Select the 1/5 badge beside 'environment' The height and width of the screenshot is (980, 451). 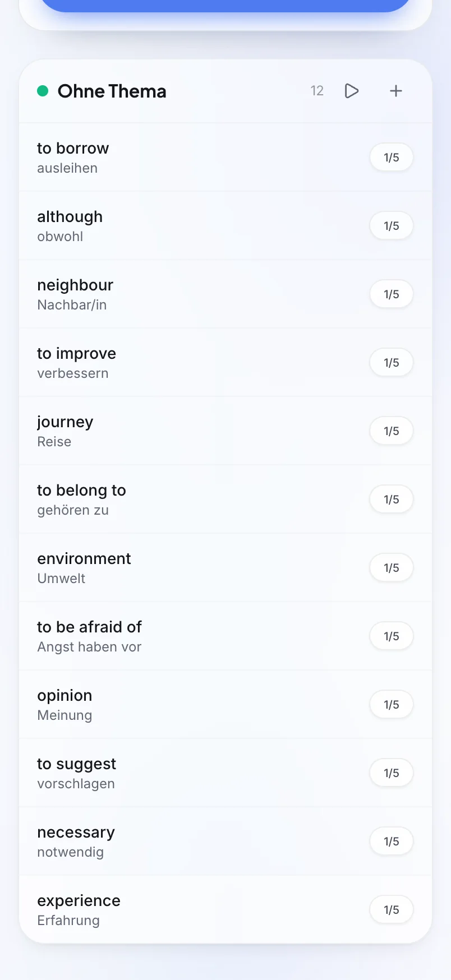(x=392, y=568)
